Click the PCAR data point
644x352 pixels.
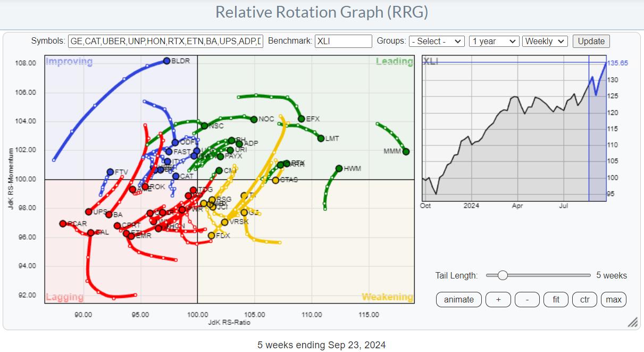pyautogui.click(x=63, y=224)
